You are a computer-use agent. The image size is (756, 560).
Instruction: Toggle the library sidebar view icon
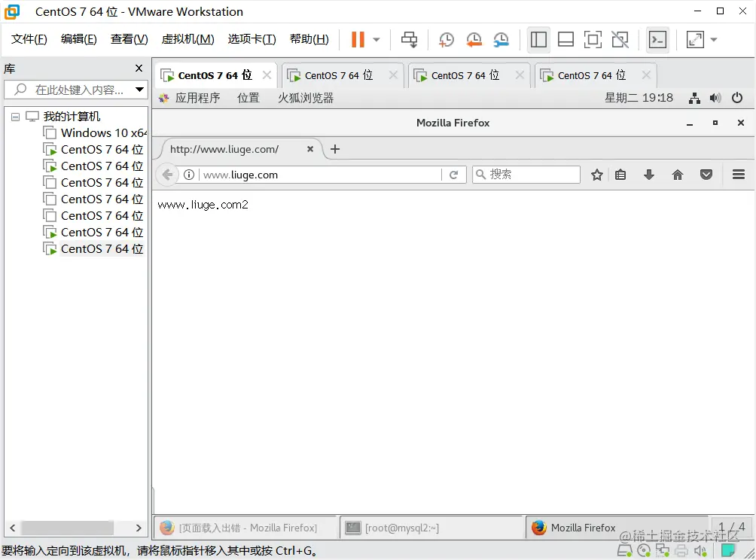pos(538,40)
